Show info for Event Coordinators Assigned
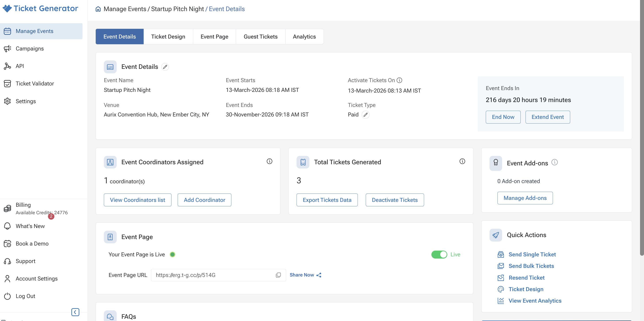Screen dimensions: 644x321 tap(269, 161)
